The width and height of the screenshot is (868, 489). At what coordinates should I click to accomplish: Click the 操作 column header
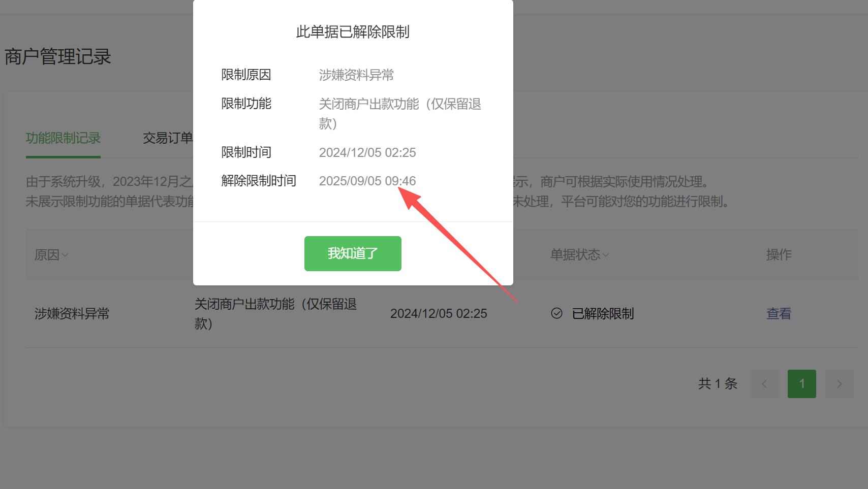[779, 254]
